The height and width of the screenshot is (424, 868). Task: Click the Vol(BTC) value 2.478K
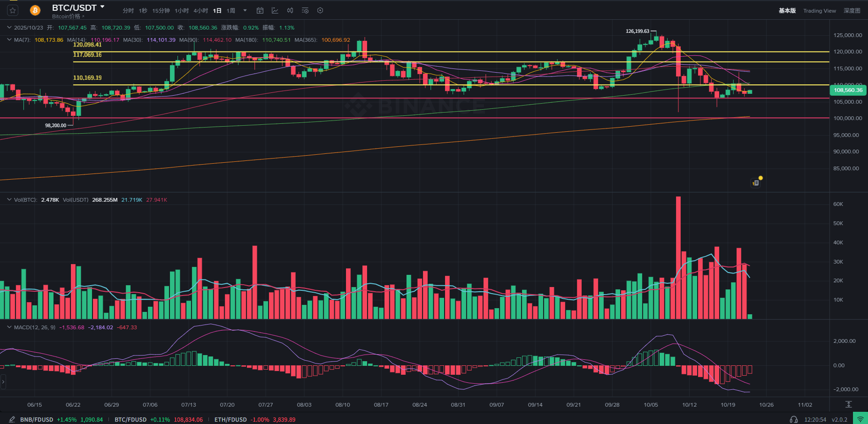pyautogui.click(x=50, y=200)
